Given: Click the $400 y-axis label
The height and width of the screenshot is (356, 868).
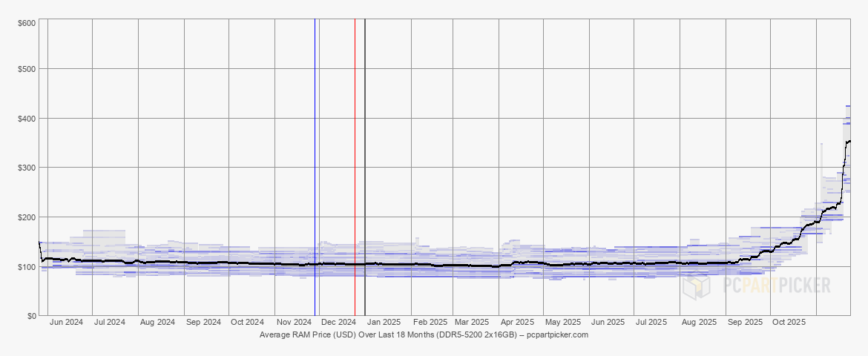Looking at the screenshot, I should point(27,119).
